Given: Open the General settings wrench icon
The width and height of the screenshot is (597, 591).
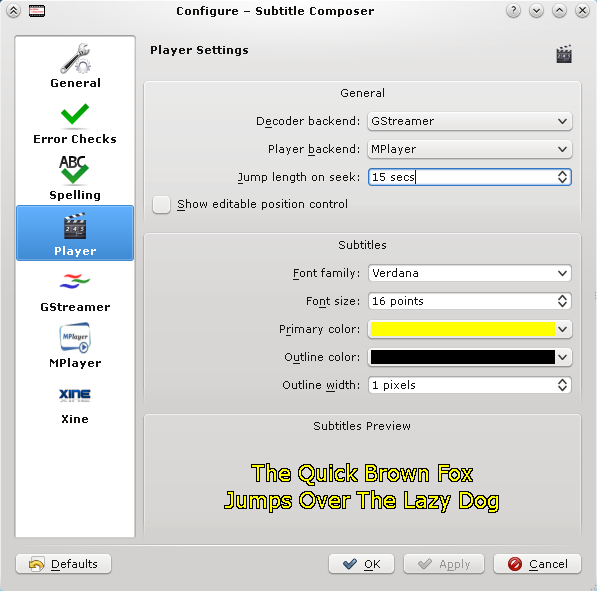Looking at the screenshot, I should pyautogui.click(x=75, y=59).
